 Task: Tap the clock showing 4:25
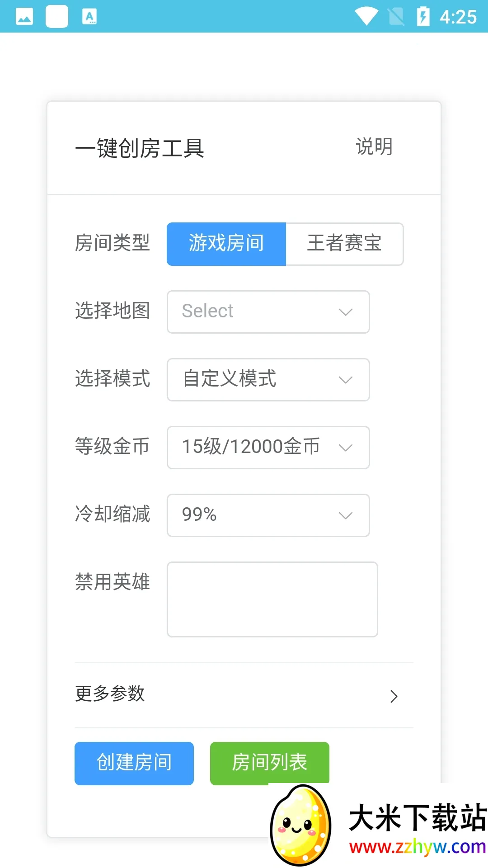pyautogui.click(x=458, y=17)
